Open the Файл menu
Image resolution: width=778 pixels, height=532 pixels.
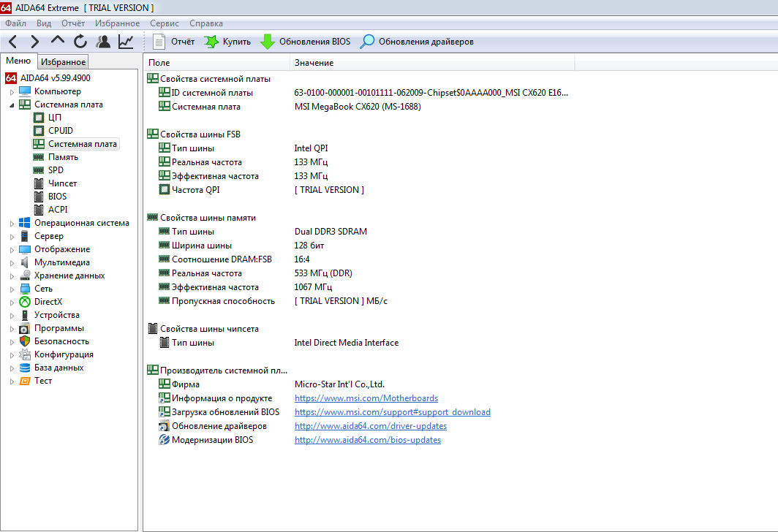point(15,23)
